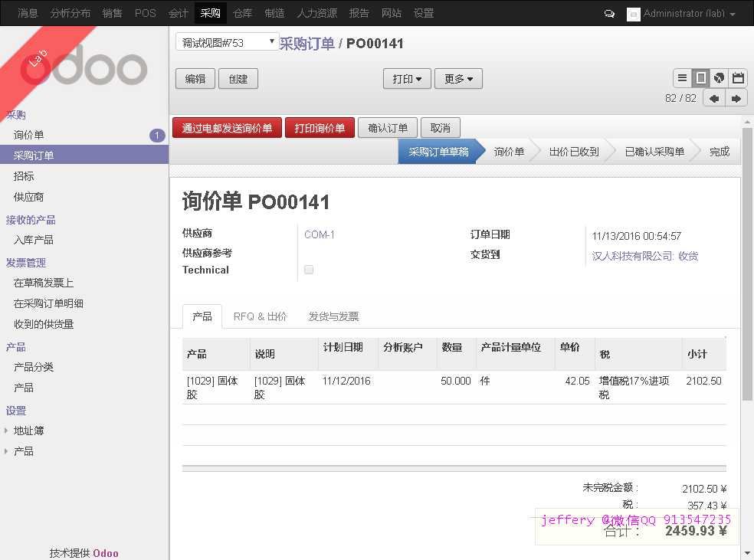
Task: Select 采购订单 in the sidebar
Action: (x=84, y=156)
